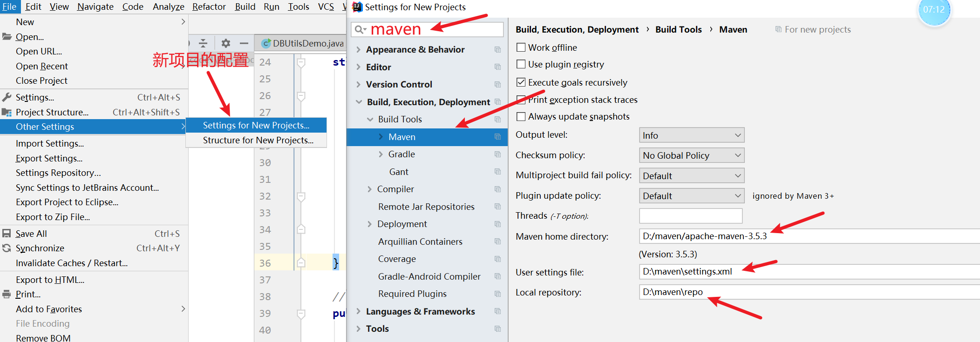The height and width of the screenshot is (342, 980).
Task: Click the project-level icon beside Gradle
Action: 497,154
